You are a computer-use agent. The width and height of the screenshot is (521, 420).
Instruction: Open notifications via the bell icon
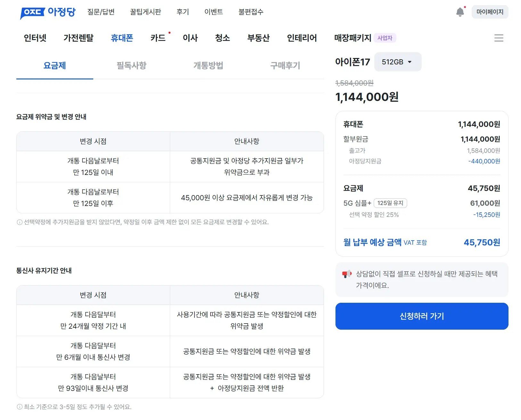tap(460, 12)
